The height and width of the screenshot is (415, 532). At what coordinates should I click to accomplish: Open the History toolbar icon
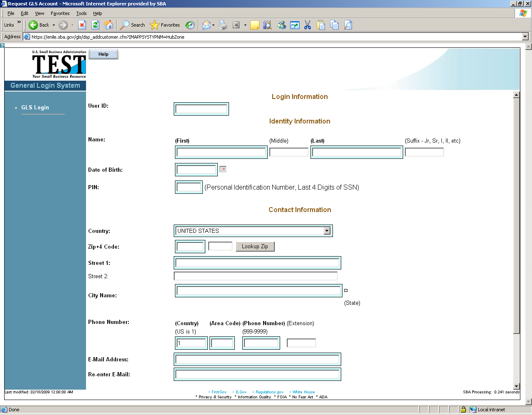coord(190,25)
